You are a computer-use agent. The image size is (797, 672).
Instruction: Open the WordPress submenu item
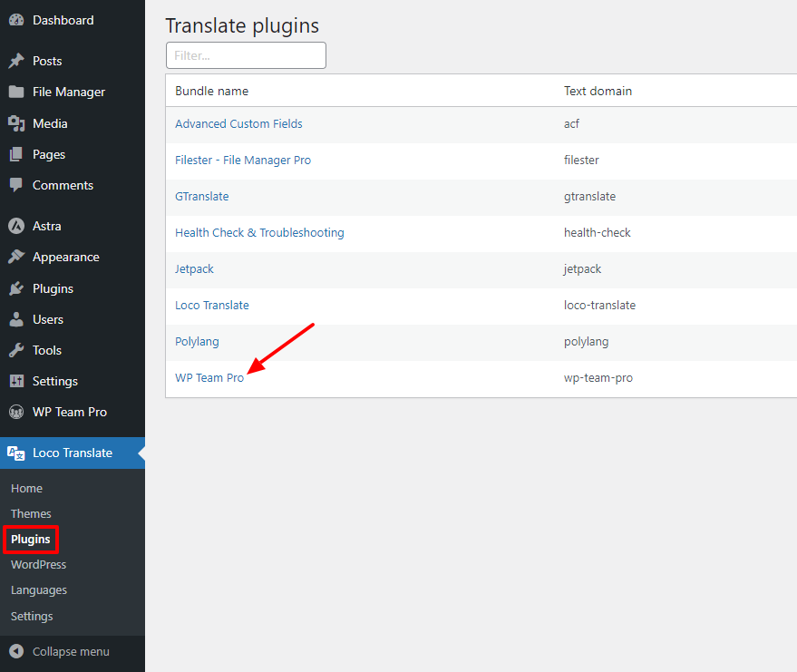point(39,565)
